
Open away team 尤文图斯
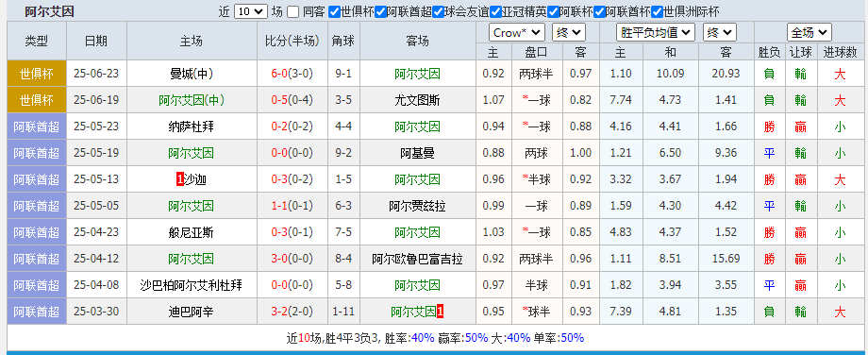417,100
